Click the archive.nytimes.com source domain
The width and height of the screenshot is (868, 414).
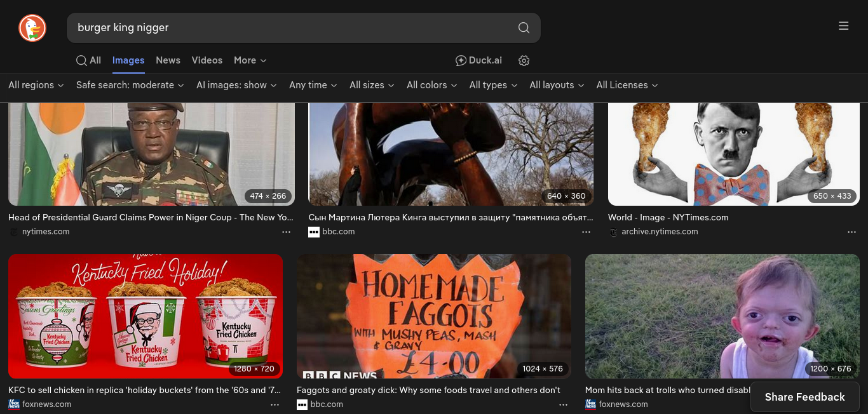[660, 232]
